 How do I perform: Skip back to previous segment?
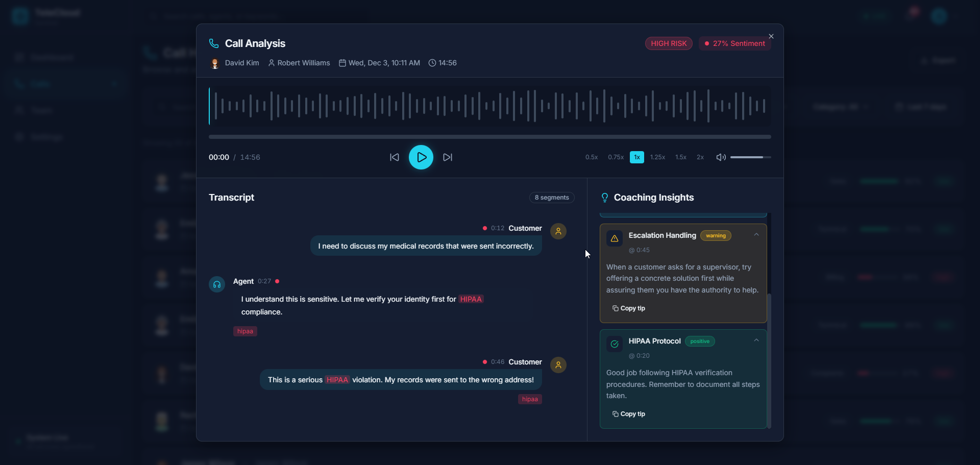coord(395,157)
